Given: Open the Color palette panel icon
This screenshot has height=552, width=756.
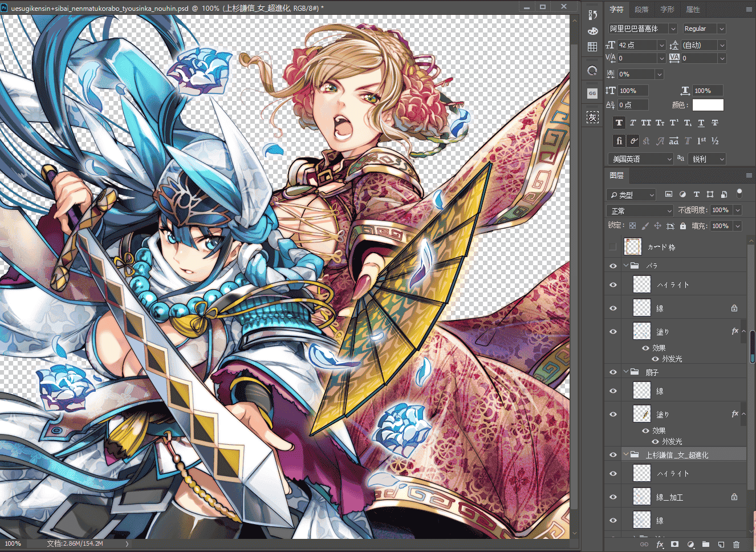Looking at the screenshot, I should point(592,31).
